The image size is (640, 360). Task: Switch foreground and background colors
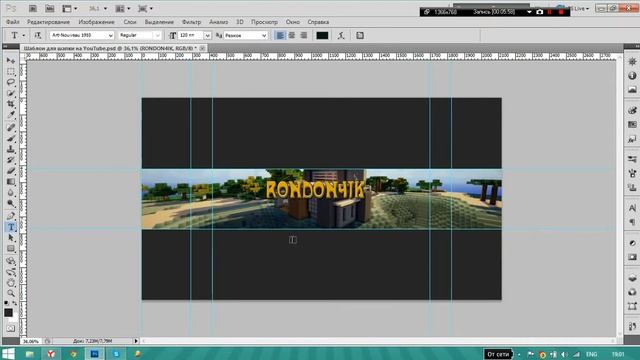pos(15,303)
